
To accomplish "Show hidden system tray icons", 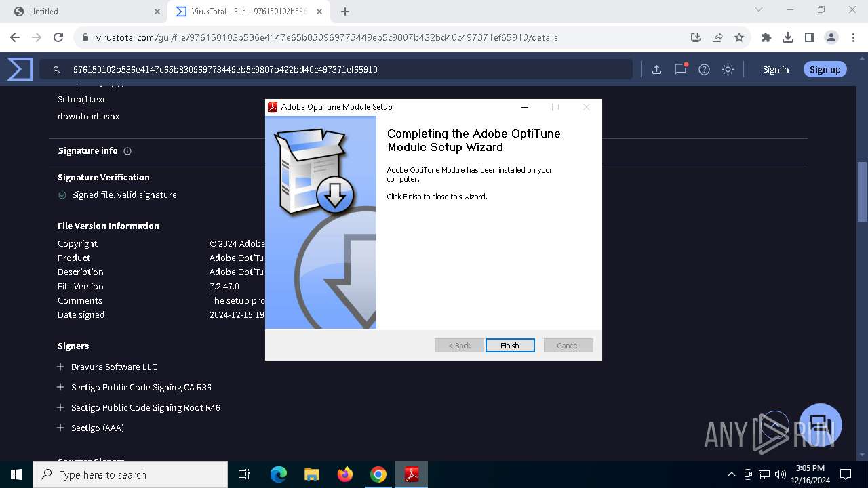I will tap(731, 474).
